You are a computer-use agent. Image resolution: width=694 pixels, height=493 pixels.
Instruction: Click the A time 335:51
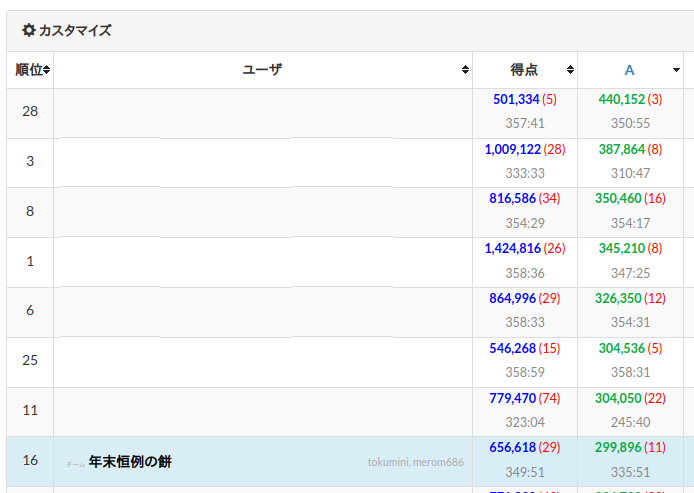point(630,472)
